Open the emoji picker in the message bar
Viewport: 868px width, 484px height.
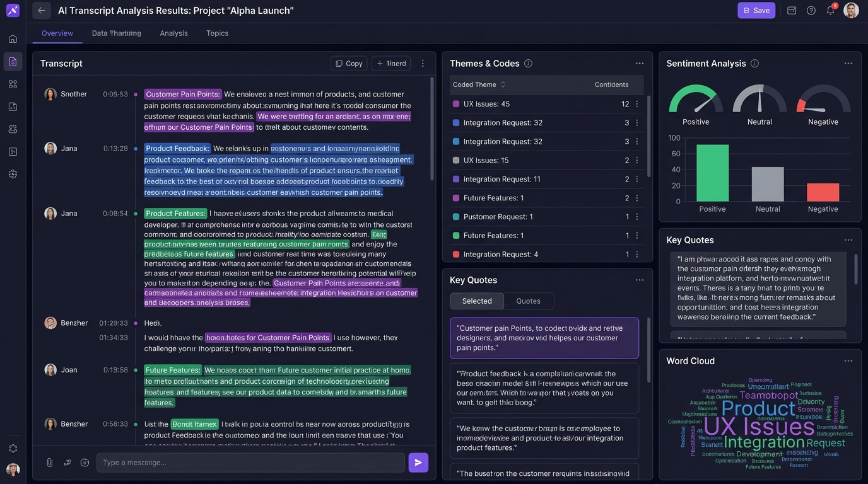[x=85, y=462]
